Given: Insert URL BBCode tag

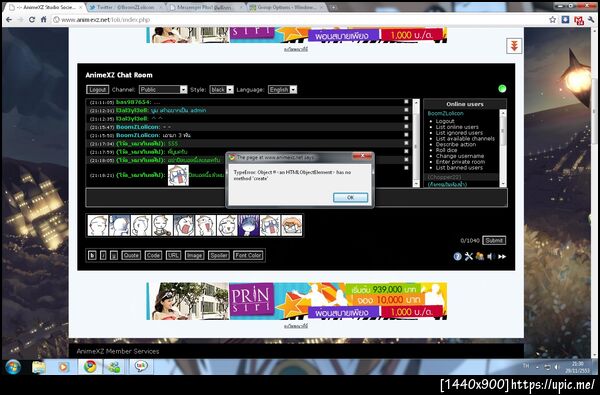Looking at the screenshot, I should point(173,255).
